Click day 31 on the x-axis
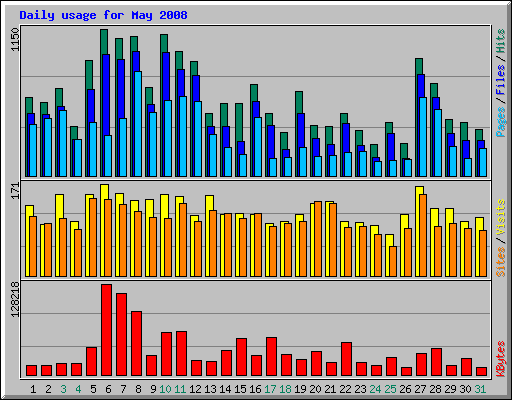Screen dimensions: 512x400 pos(480,389)
